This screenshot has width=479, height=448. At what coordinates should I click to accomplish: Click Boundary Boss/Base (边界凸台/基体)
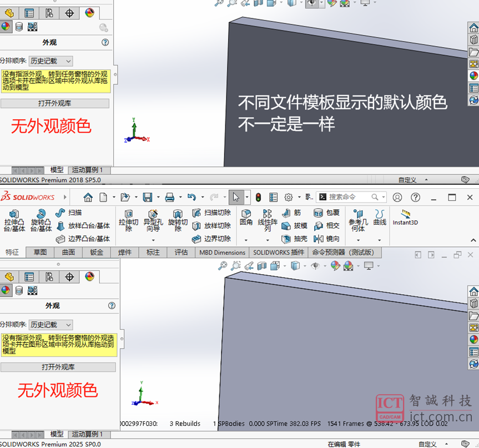(83, 239)
